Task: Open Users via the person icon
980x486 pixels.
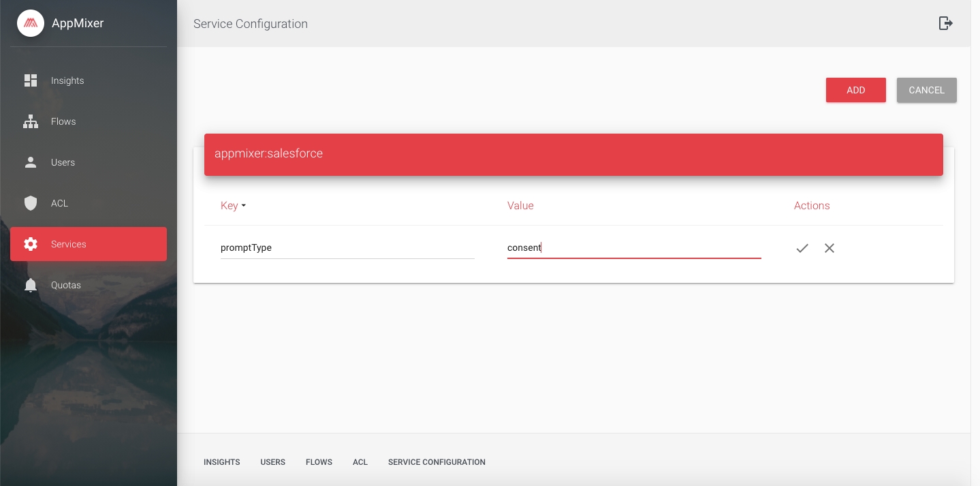Action: point(31,162)
